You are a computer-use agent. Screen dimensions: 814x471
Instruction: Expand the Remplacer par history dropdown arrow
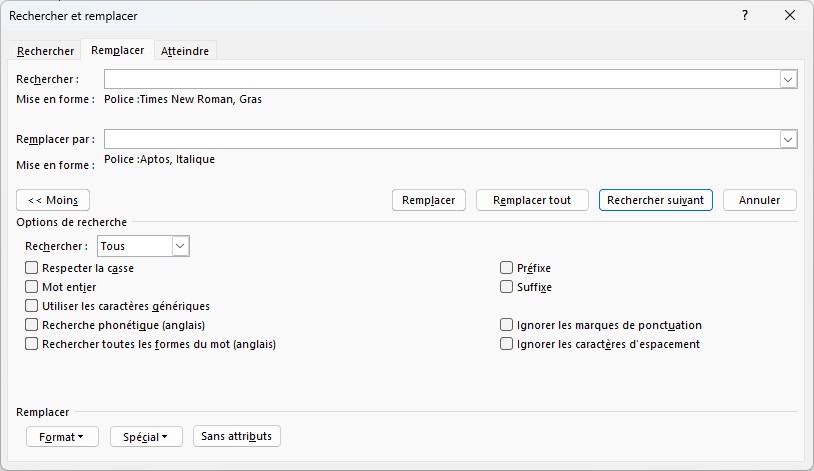click(788, 139)
